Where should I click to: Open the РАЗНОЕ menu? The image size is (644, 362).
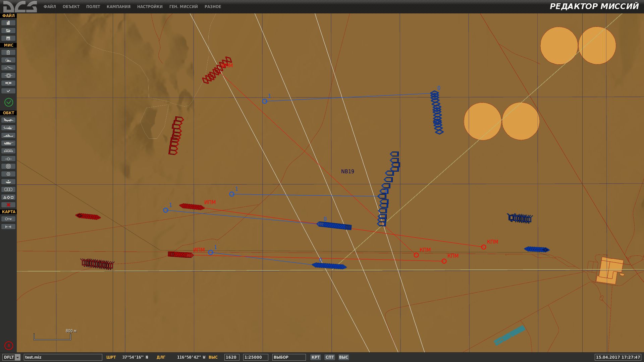pos(213,7)
